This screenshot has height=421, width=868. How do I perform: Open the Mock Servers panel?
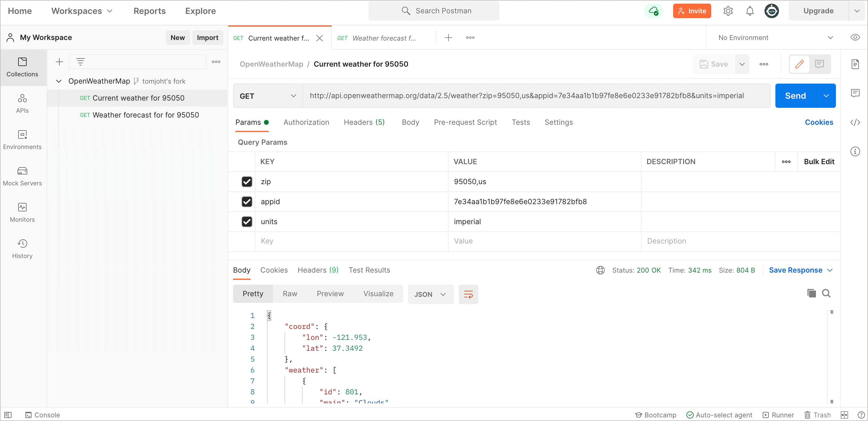click(x=22, y=177)
